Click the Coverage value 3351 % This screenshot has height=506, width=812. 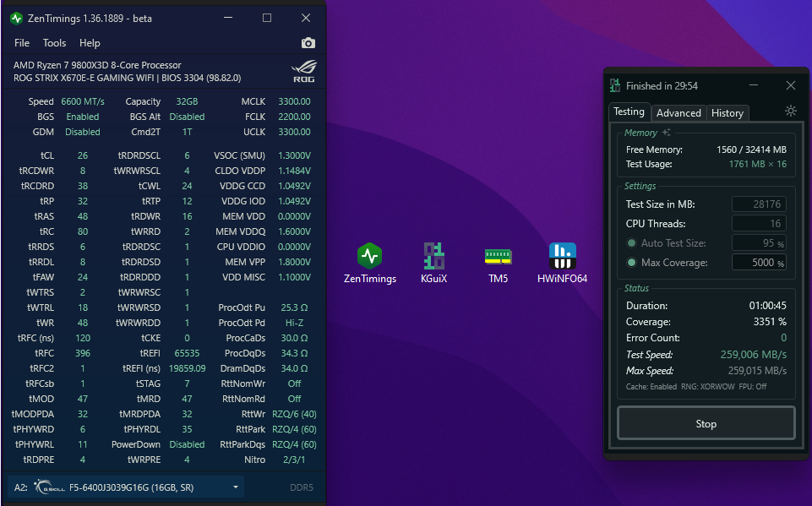(x=770, y=322)
